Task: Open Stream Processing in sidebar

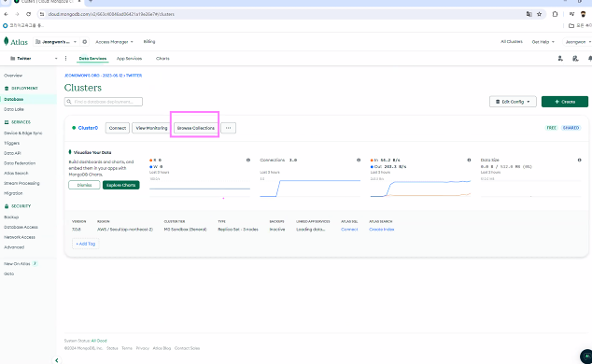Action: point(21,183)
